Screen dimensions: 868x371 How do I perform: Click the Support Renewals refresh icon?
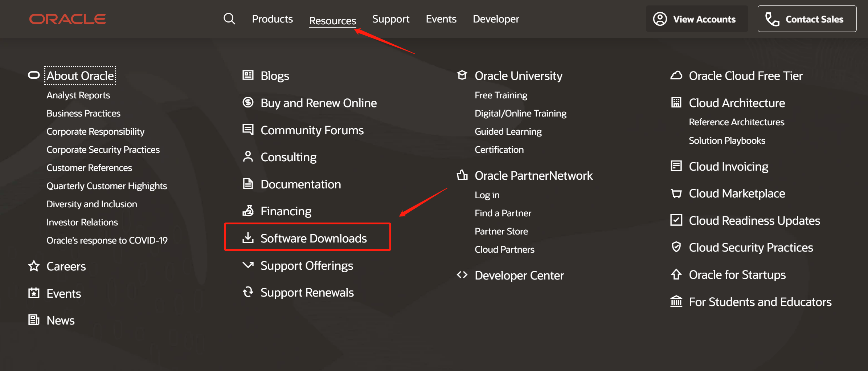click(248, 292)
